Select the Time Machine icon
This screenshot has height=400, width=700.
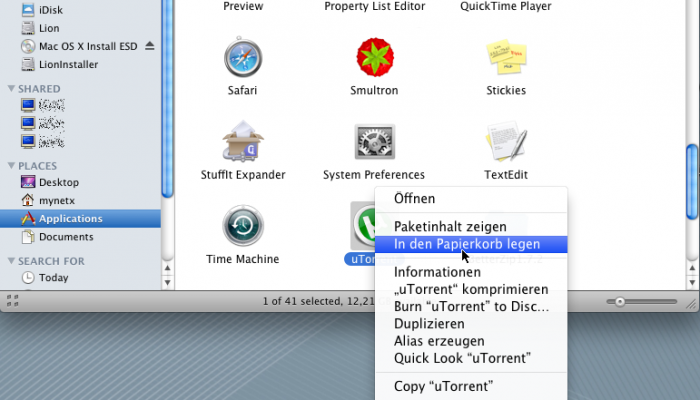coord(243,225)
